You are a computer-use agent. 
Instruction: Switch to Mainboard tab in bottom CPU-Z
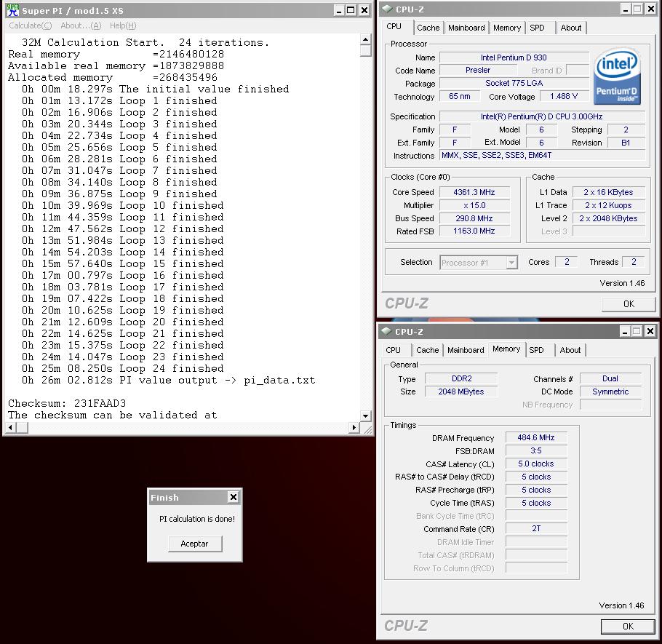click(x=466, y=350)
